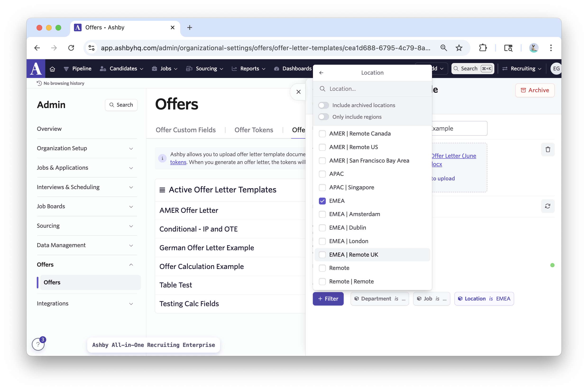Open the Candidates navbar dropdown
Viewport: 588px width, 391px height.
tap(121, 68)
